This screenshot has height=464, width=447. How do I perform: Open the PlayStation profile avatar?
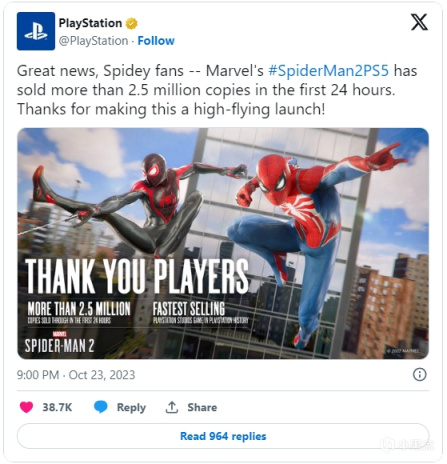pyautogui.click(x=36, y=31)
